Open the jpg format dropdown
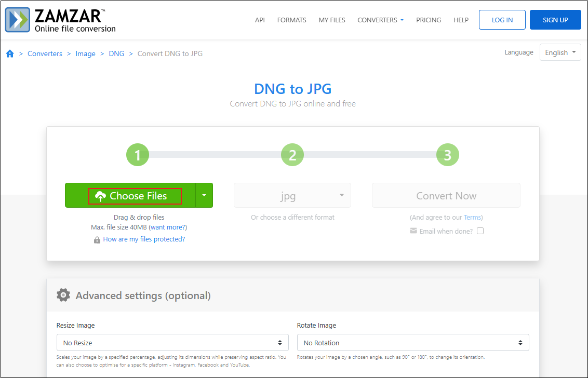 coord(292,195)
